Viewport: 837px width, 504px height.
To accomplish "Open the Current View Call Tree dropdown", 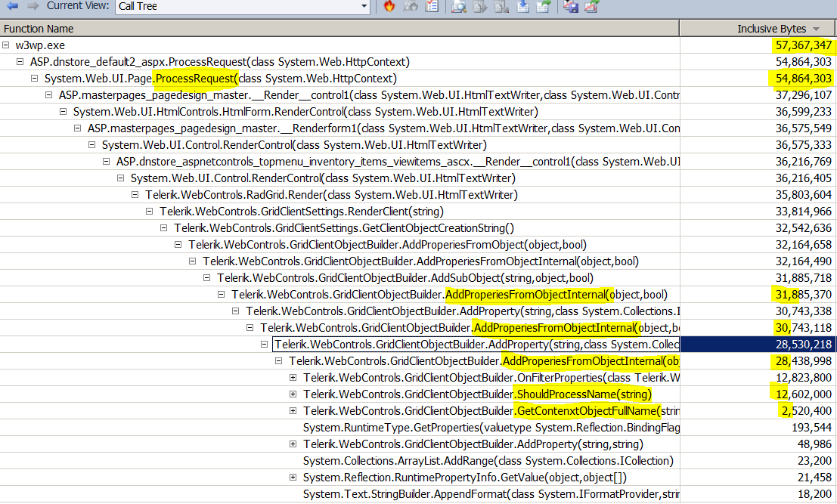I will pos(364,6).
